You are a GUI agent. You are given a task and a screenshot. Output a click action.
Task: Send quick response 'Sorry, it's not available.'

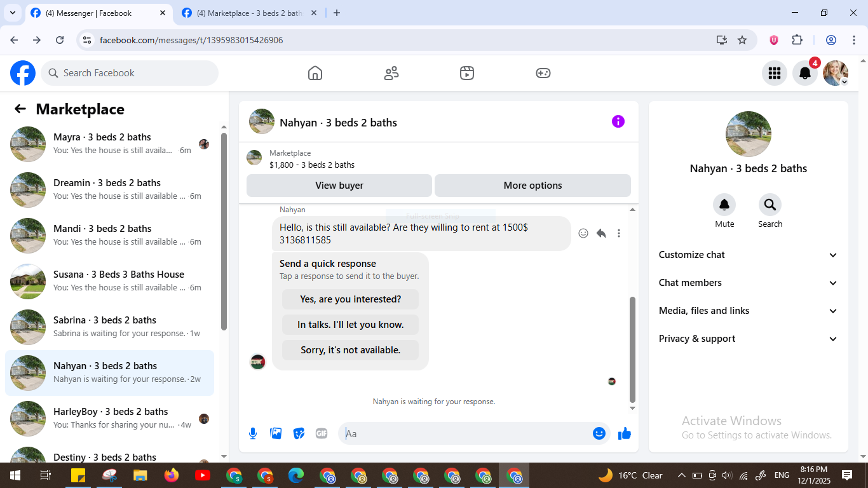tap(351, 350)
